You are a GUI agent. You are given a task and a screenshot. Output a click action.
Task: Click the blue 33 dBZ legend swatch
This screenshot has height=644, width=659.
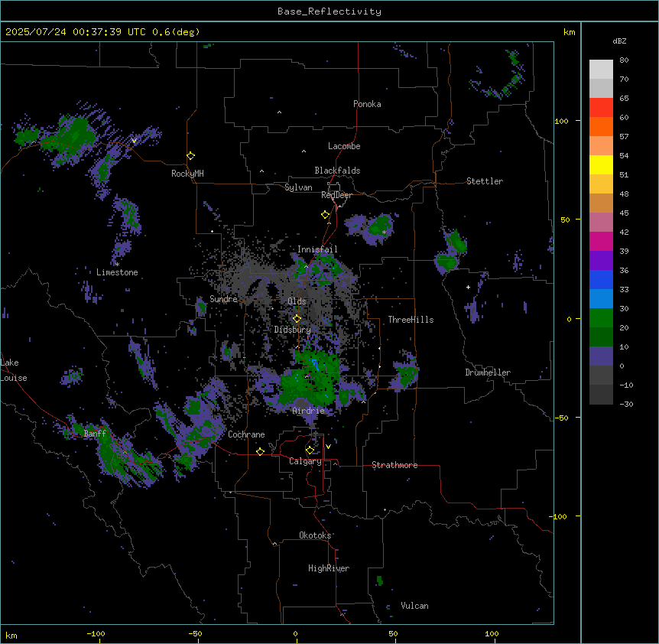pyautogui.click(x=601, y=279)
